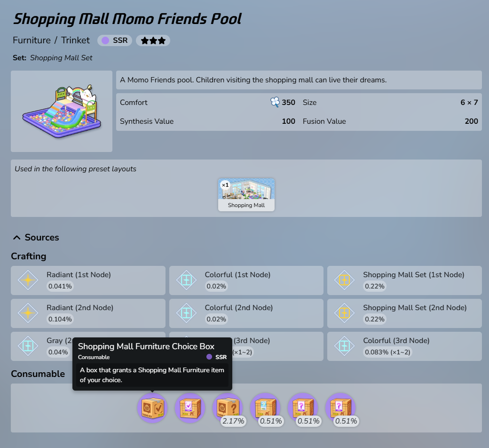Screen dimensions: 489x448
Task: Open the Shopping Mall preset layout thumbnail
Action: [246, 195]
